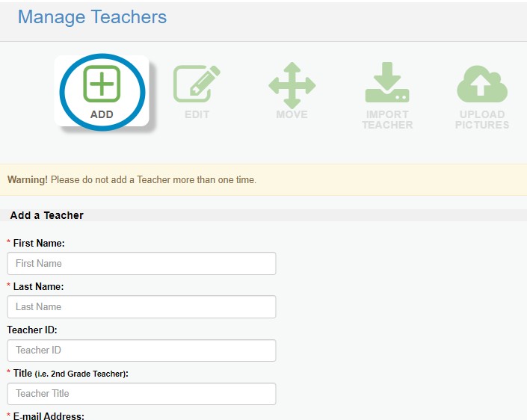Focus the Teacher Title input field
This screenshot has width=527, height=420.
point(141,394)
